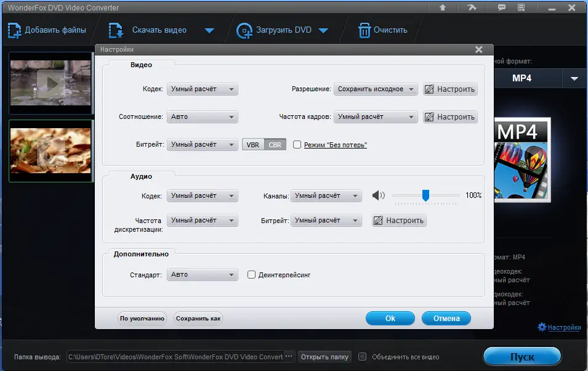The height and width of the screenshot is (371, 588).
Task: Click the volume slider track left end
Action: tap(394, 195)
